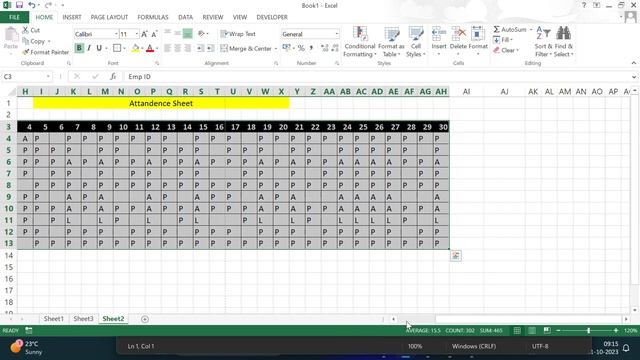Open the number format dropdown (General)
This screenshot has height=360, width=640.
tap(337, 34)
